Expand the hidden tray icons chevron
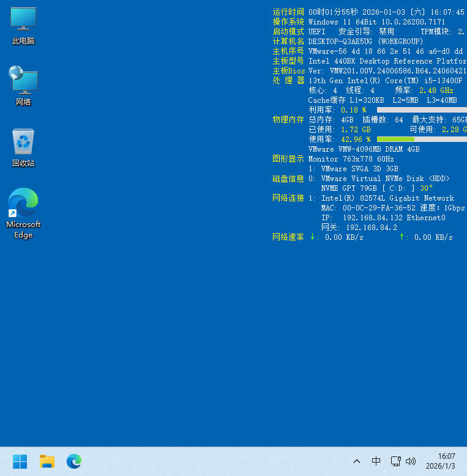The width and height of the screenshot is (467, 476). point(357,461)
